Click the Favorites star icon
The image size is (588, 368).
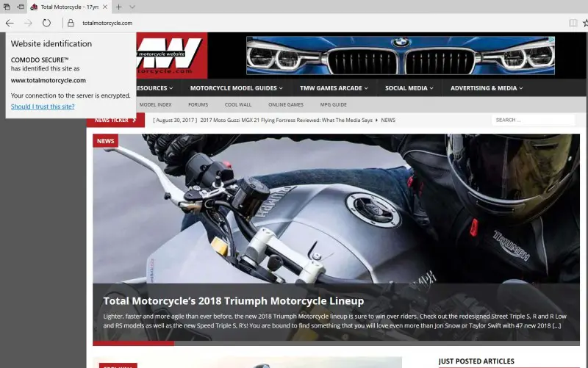[x=585, y=23]
